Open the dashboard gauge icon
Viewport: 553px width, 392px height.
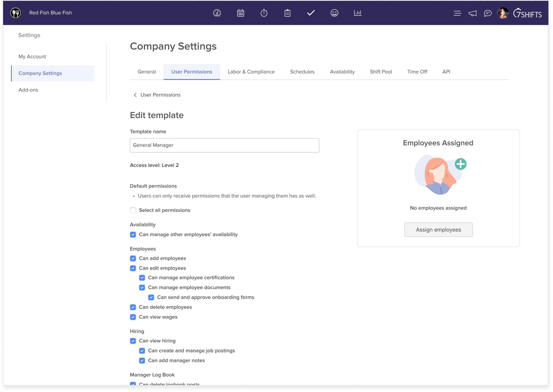(217, 13)
